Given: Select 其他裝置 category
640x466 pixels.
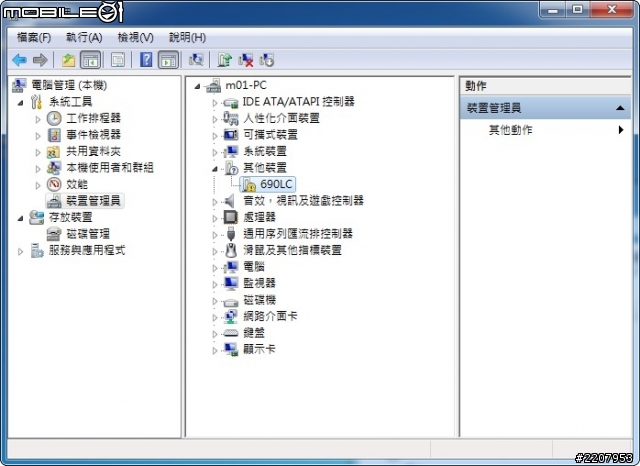Looking at the screenshot, I should tap(265, 168).
